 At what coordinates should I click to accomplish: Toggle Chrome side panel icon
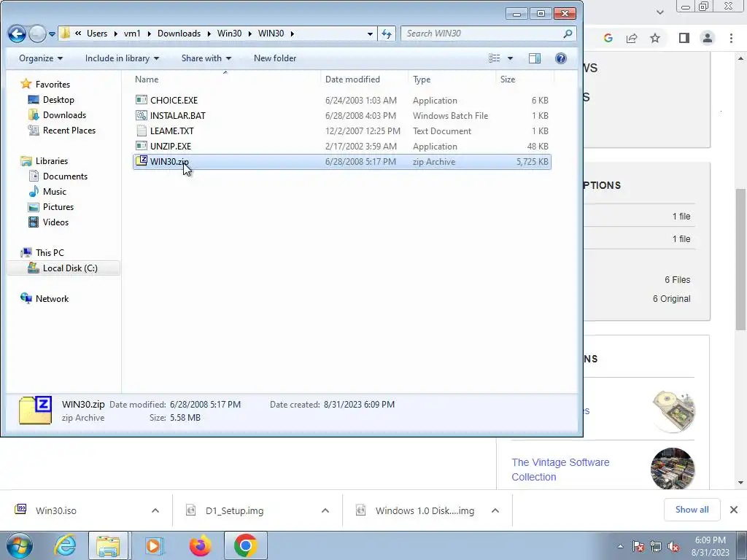pyautogui.click(x=684, y=38)
